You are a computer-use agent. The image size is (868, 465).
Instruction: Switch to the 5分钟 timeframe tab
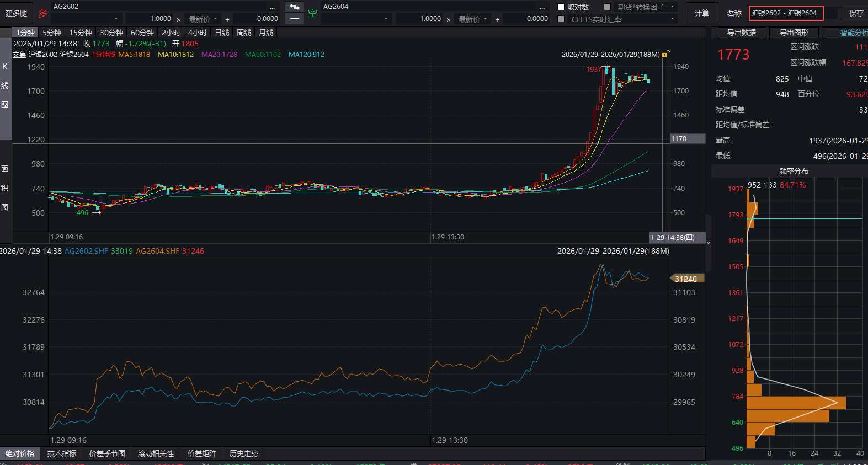(52, 33)
